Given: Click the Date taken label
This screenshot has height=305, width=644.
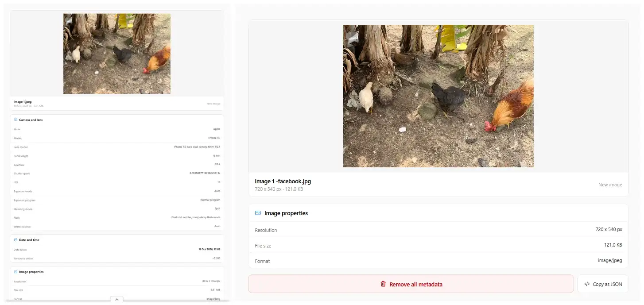Looking at the screenshot, I should [x=20, y=250].
